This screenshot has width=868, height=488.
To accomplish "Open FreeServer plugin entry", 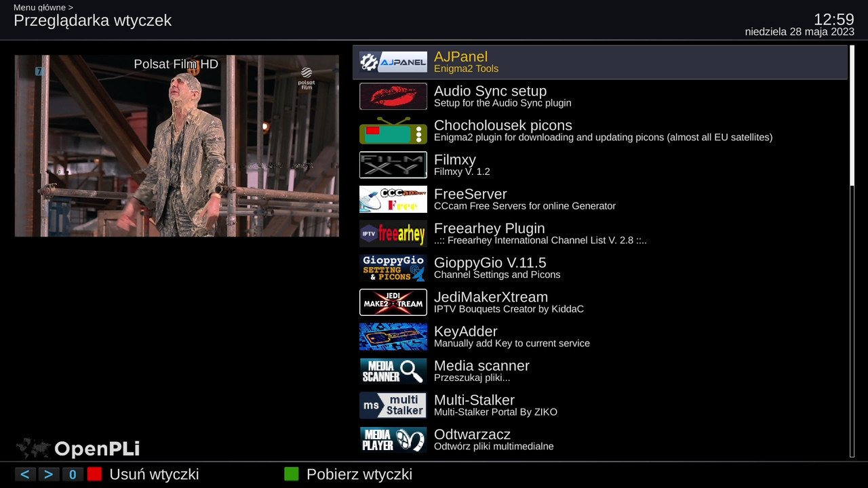I will (600, 199).
